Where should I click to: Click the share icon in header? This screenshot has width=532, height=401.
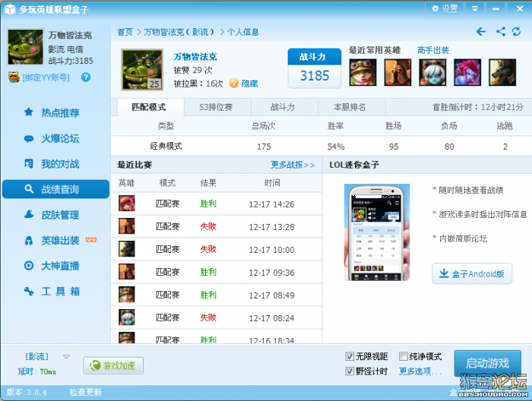[500, 32]
